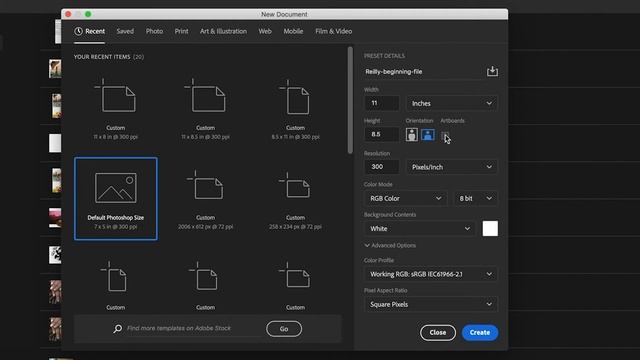
Task: Open the Mobile presets tab
Action: tap(293, 31)
